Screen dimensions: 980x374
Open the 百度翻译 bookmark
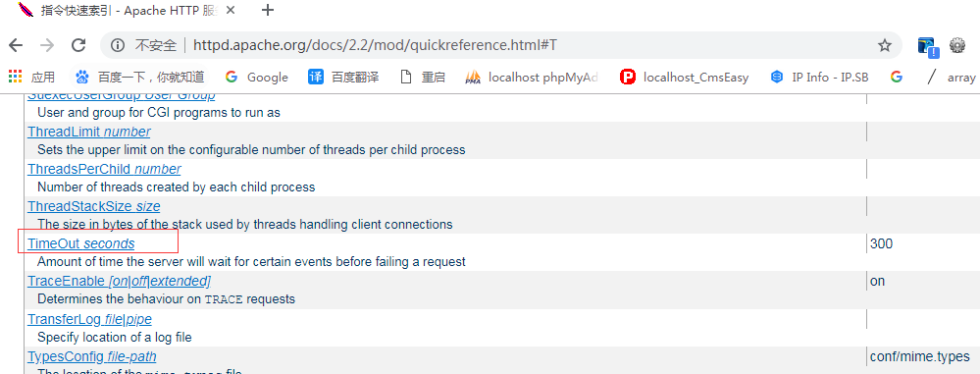(x=343, y=77)
